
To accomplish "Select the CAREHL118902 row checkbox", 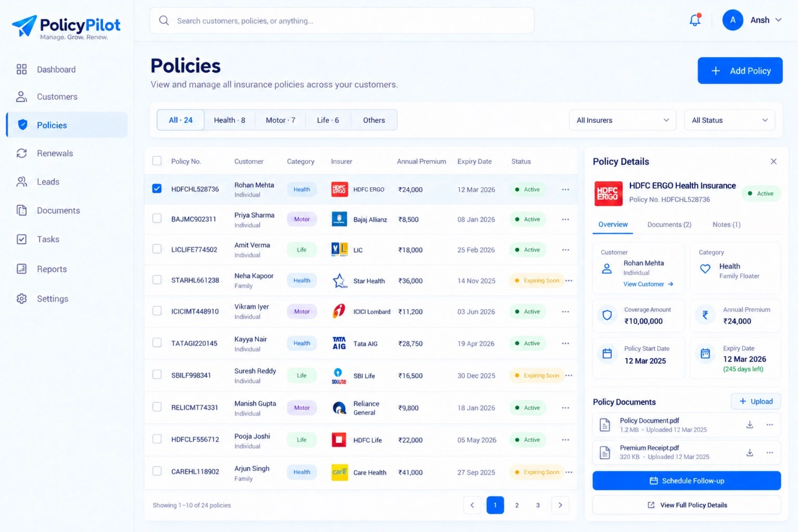I will (157, 471).
